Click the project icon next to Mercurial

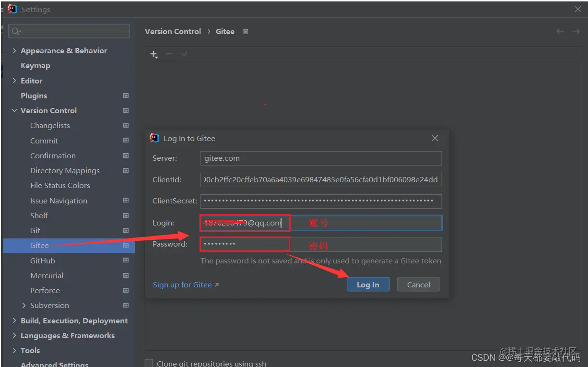pos(126,275)
